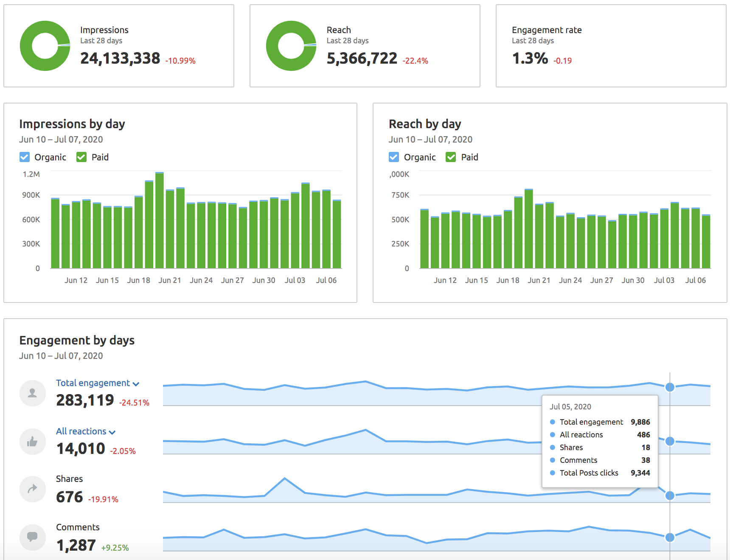This screenshot has height=560, width=730.
Task: Click the Shares arrow icon
Action: click(33, 489)
